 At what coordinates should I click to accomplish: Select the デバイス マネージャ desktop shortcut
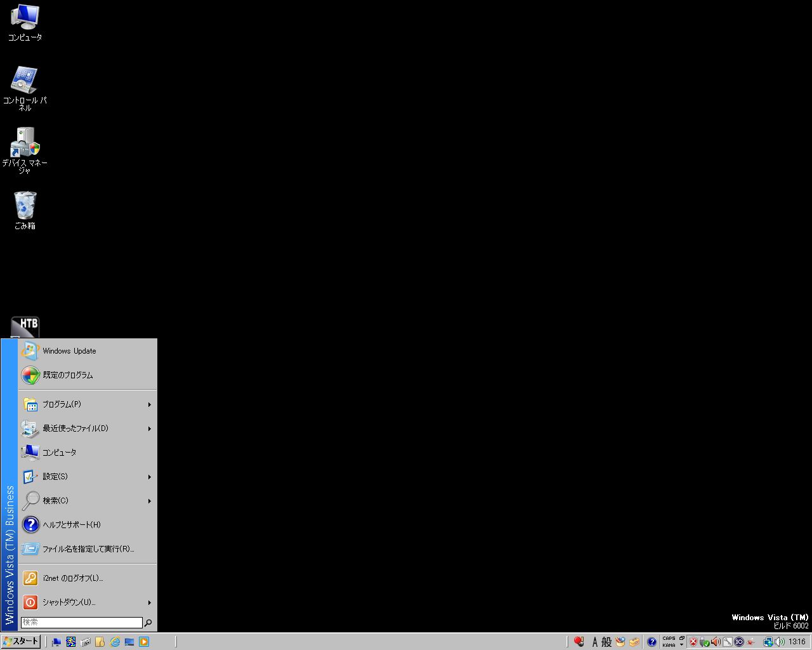point(25,150)
